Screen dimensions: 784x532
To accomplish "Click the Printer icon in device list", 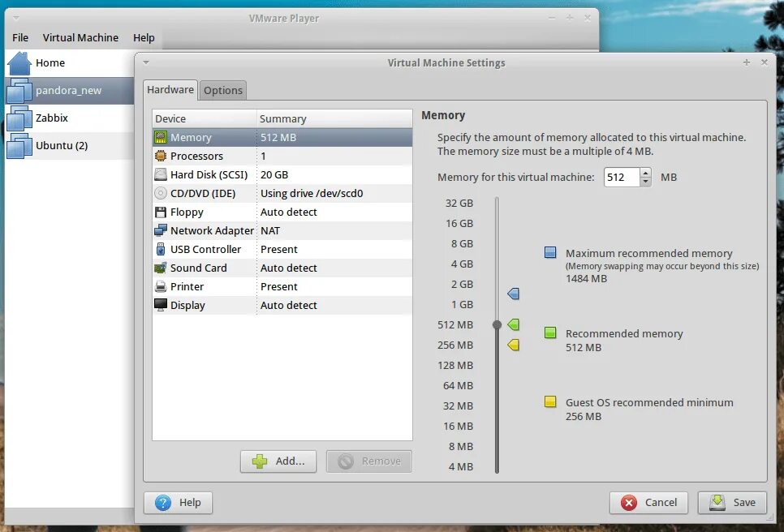I will [x=161, y=286].
